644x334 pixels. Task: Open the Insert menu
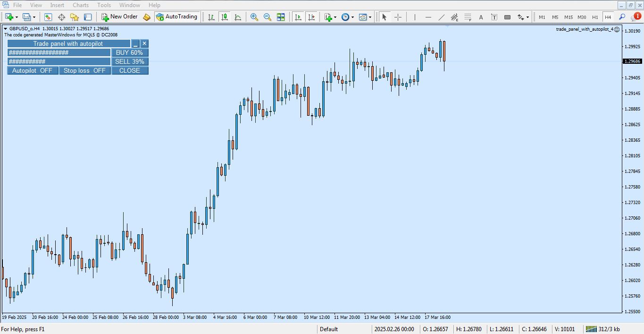57,5
